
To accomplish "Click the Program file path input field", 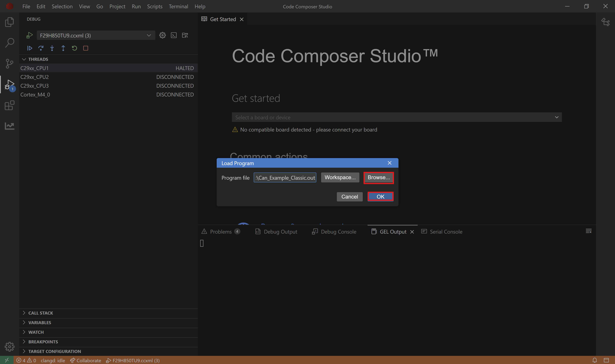I will coord(285,177).
